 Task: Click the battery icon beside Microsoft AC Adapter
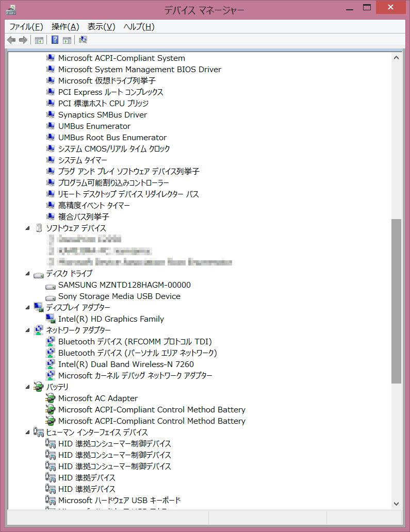(50, 398)
